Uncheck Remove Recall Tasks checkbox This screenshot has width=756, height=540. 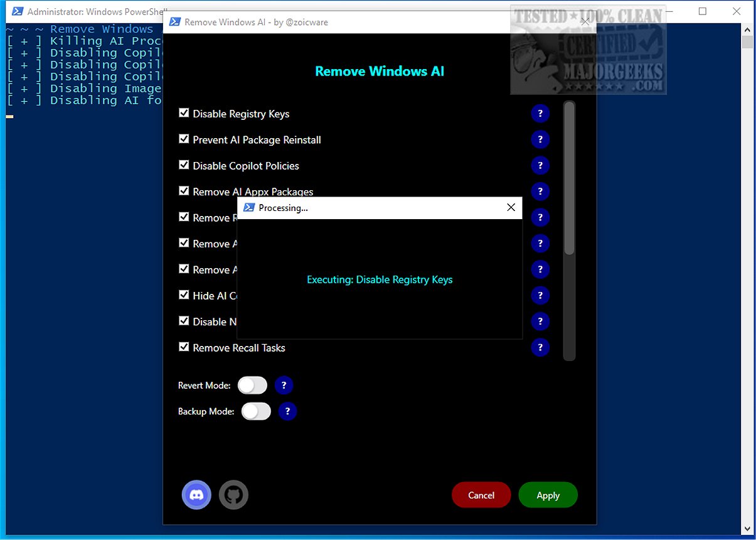point(184,347)
